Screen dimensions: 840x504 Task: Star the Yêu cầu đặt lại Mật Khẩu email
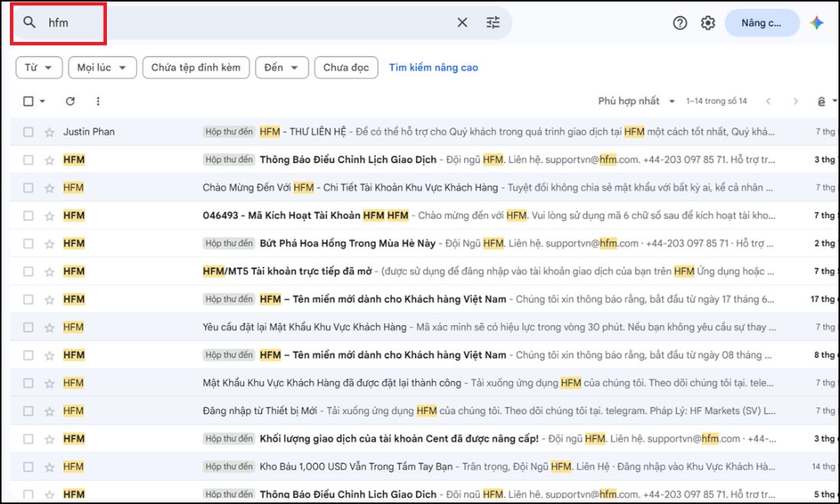pyautogui.click(x=50, y=328)
